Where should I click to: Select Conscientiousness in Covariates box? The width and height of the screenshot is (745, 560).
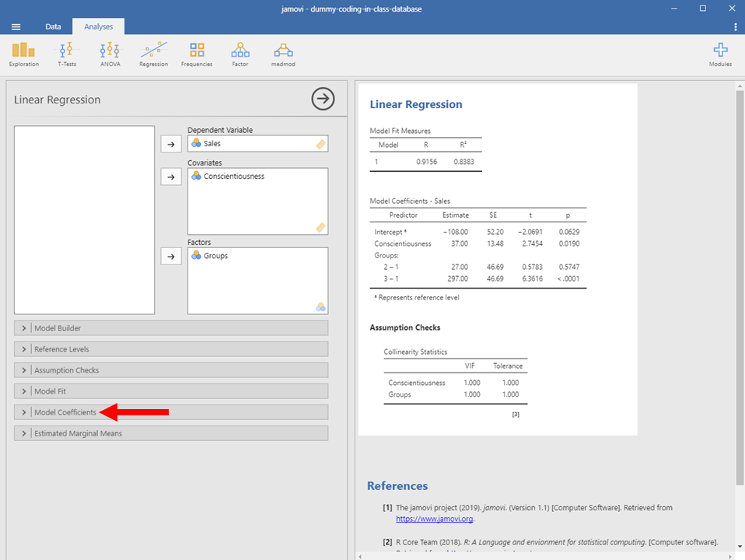coord(233,177)
